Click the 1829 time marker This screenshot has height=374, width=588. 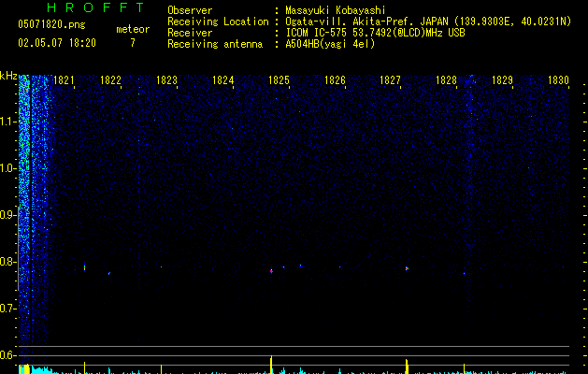pyautogui.click(x=502, y=80)
